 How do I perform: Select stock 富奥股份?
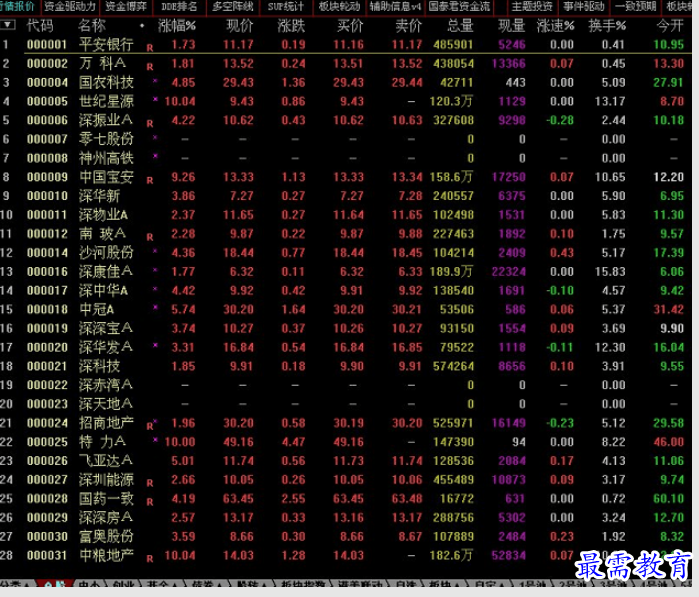point(106,536)
